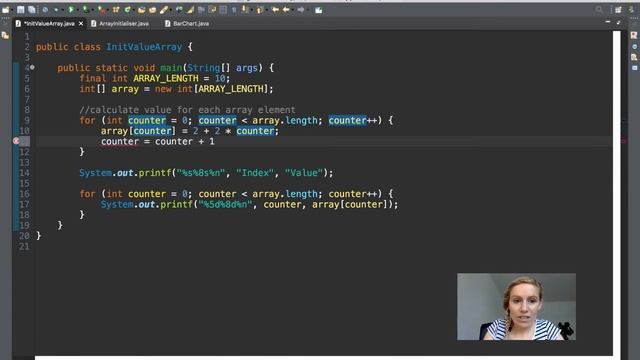This screenshot has width=640, height=360.
Task: Click the "%5d%8d%n" format string
Action: coord(225,204)
